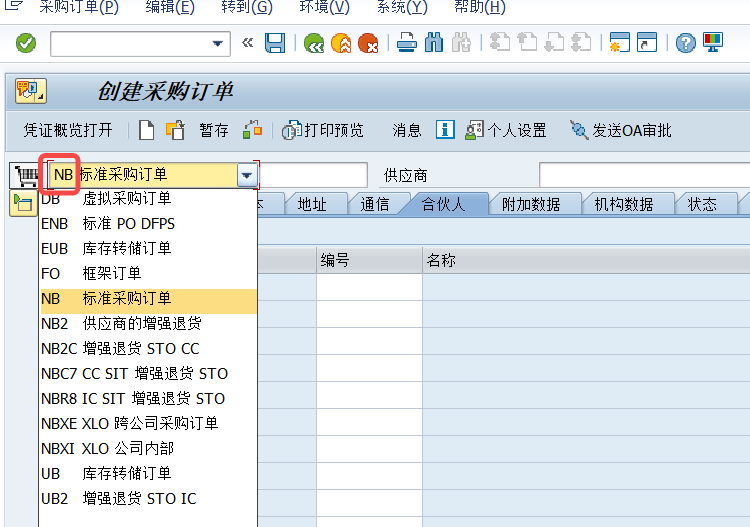Click the shopping cart icon
Viewport: 750px width, 527px height.
[24, 176]
